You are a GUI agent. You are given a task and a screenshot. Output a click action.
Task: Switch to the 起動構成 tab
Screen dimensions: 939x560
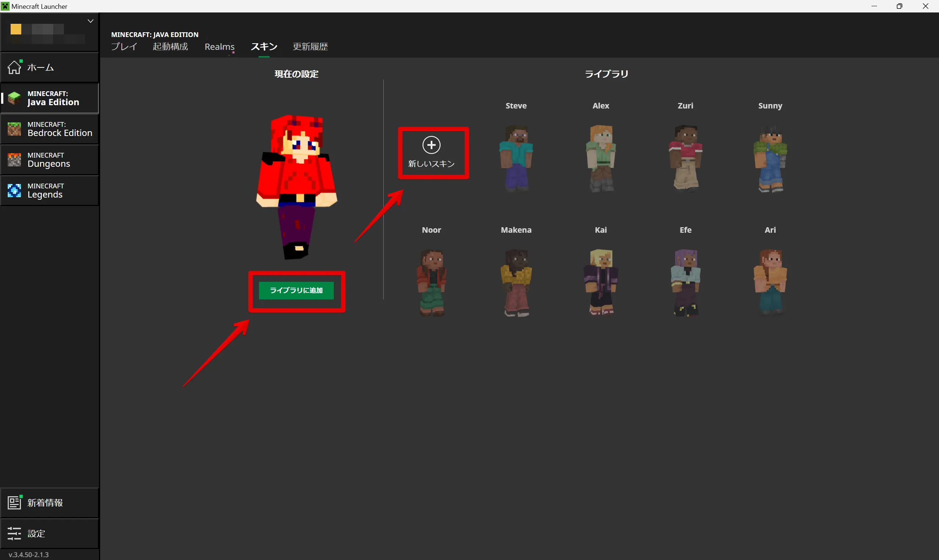coord(170,47)
